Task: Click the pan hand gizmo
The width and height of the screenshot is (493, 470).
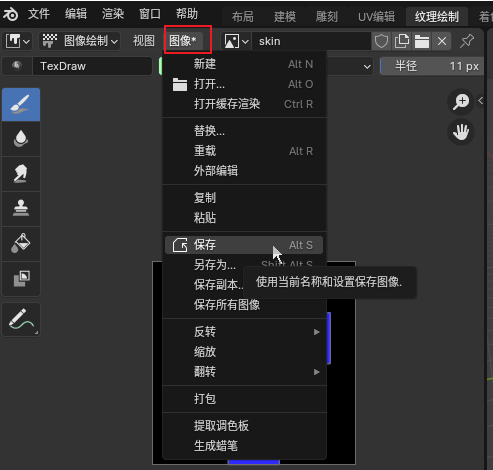Action: click(x=461, y=132)
